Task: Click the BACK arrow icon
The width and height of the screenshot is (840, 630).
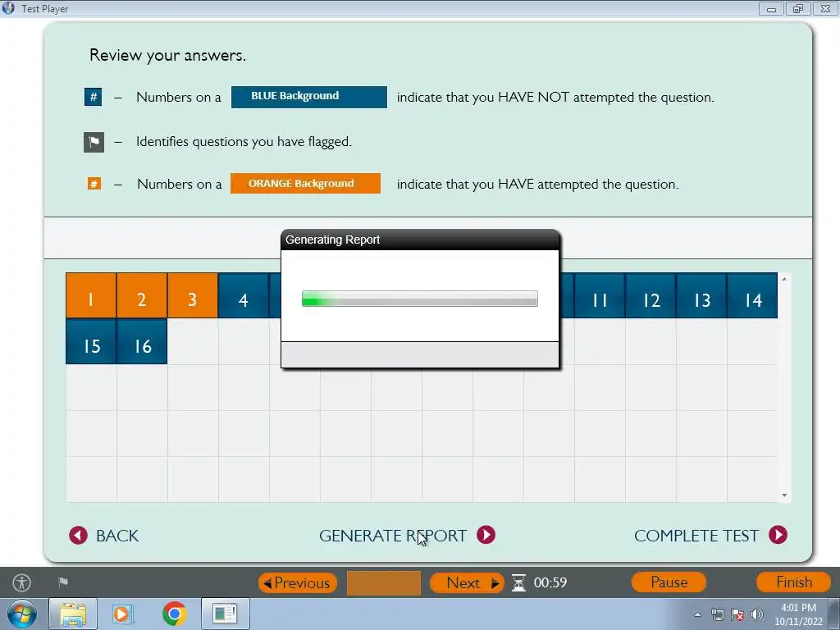Action: pyautogui.click(x=78, y=535)
